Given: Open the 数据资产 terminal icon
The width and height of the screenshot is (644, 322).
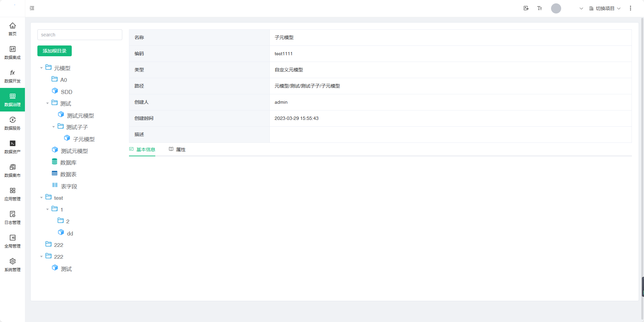Looking at the screenshot, I should pyautogui.click(x=12, y=144).
